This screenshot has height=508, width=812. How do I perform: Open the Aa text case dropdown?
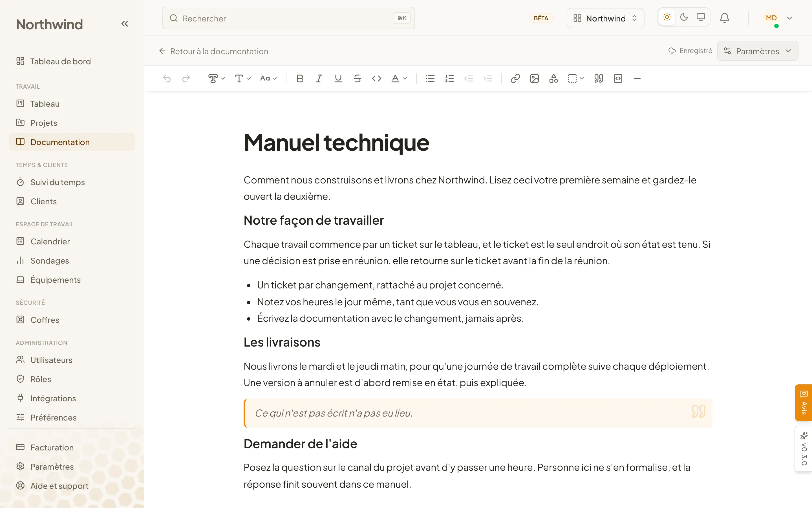pyautogui.click(x=268, y=79)
